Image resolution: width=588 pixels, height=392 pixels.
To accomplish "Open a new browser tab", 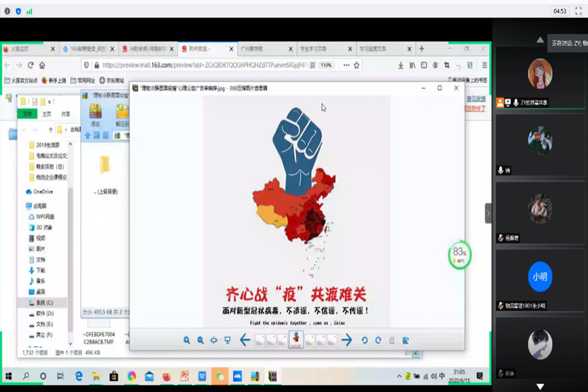I will click(421, 49).
